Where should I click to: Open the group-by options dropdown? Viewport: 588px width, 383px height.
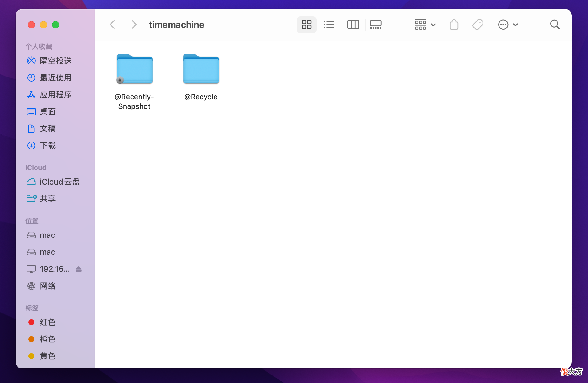tap(425, 25)
